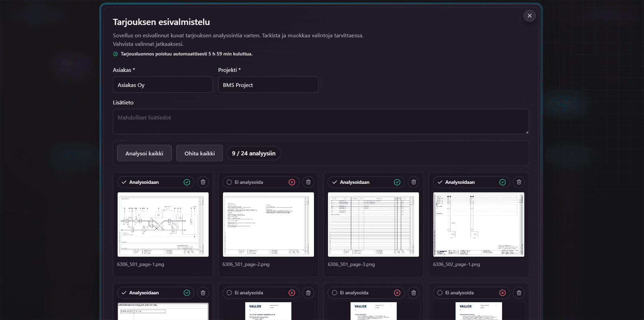Click trash icon for 6306_501_page-2.png

(x=308, y=182)
